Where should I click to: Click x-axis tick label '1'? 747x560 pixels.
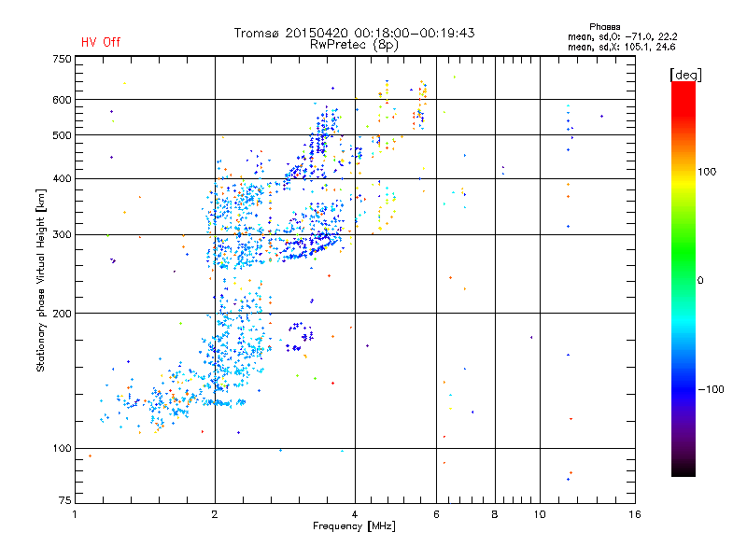(75, 514)
